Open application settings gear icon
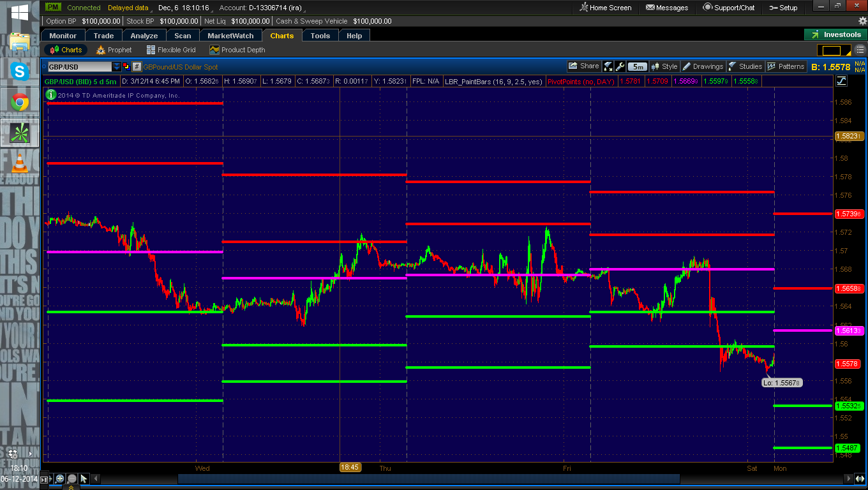 [863, 21]
